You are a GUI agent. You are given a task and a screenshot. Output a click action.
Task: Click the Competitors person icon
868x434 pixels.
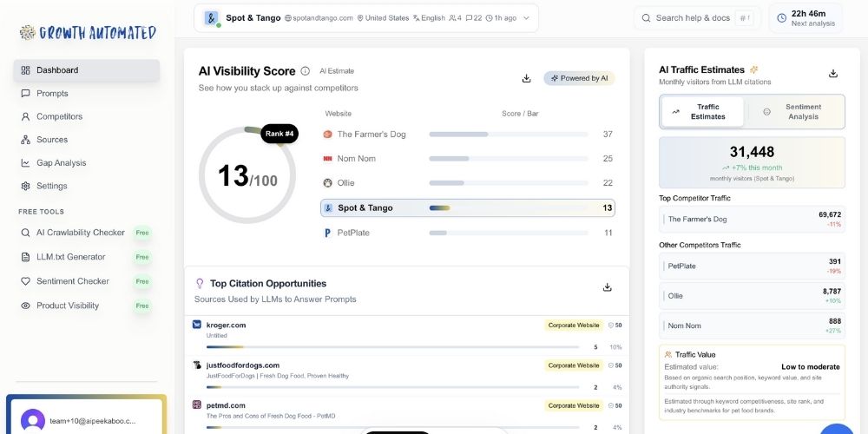(x=25, y=117)
